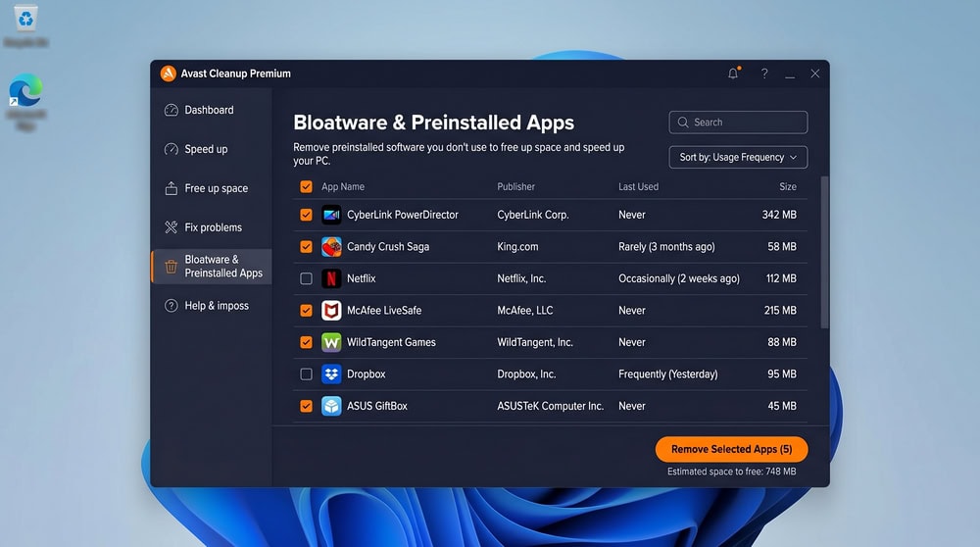Open help via question mark icon
Image resolution: width=980 pixels, height=547 pixels.
(764, 74)
